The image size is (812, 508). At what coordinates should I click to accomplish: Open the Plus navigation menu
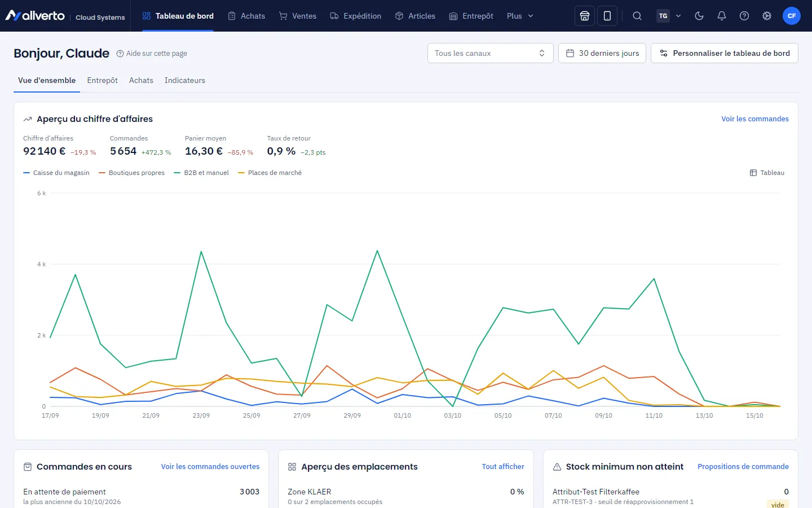click(520, 16)
